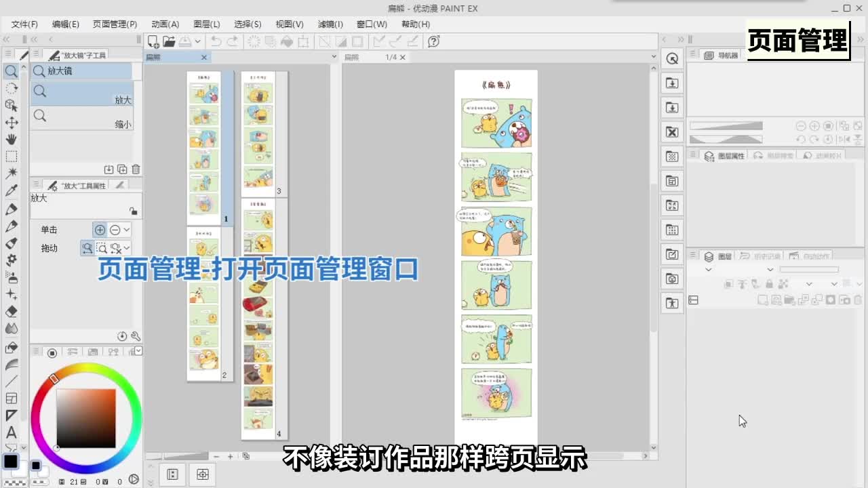Select the Auto select magic wand tool
This screenshot has height=488, width=868.
(x=12, y=174)
